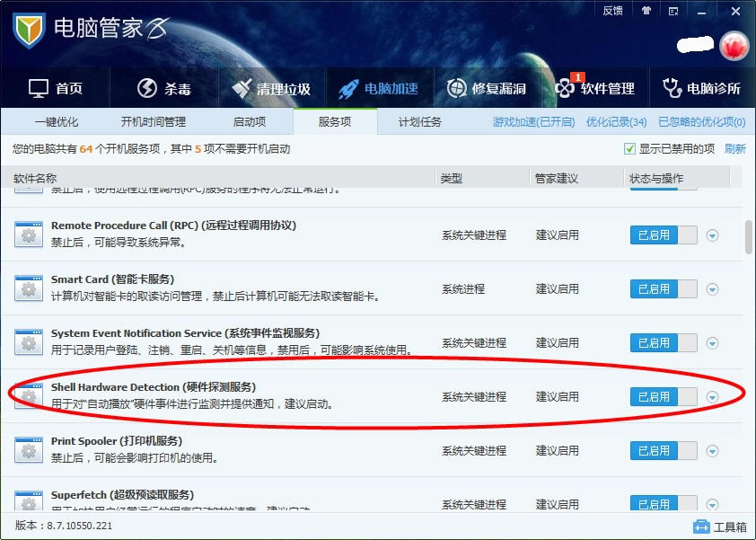
Task: Click System Event Notification service icon
Action: [x=29, y=342]
